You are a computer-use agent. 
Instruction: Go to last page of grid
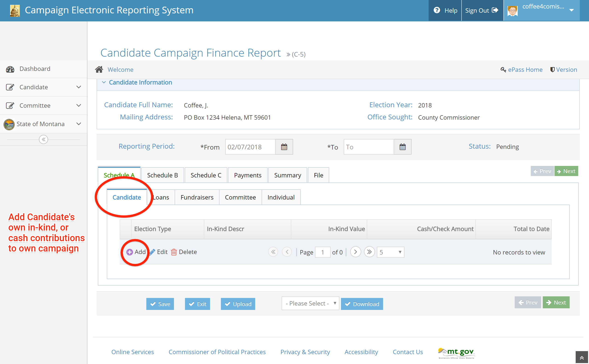(x=369, y=252)
